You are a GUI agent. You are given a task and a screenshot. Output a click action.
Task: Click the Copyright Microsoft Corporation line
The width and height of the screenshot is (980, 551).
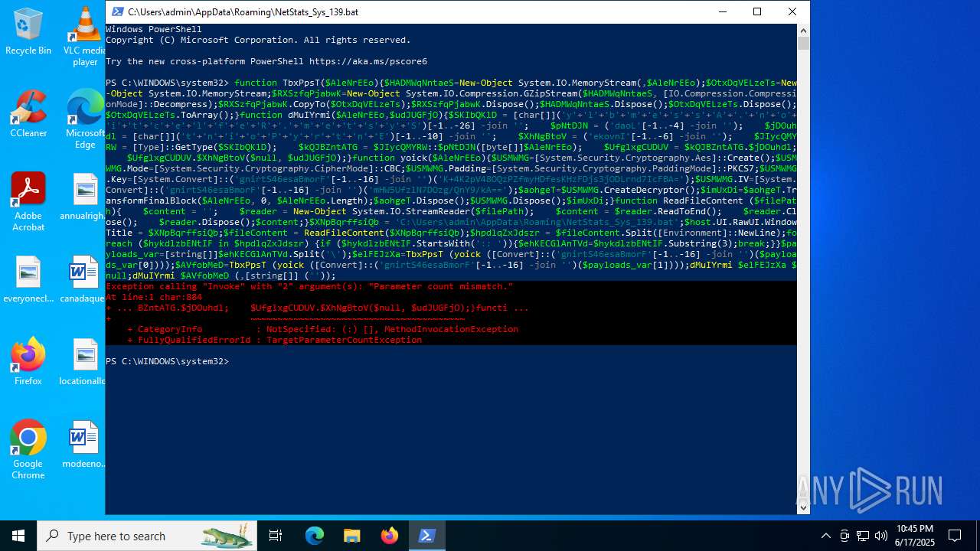(x=258, y=40)
